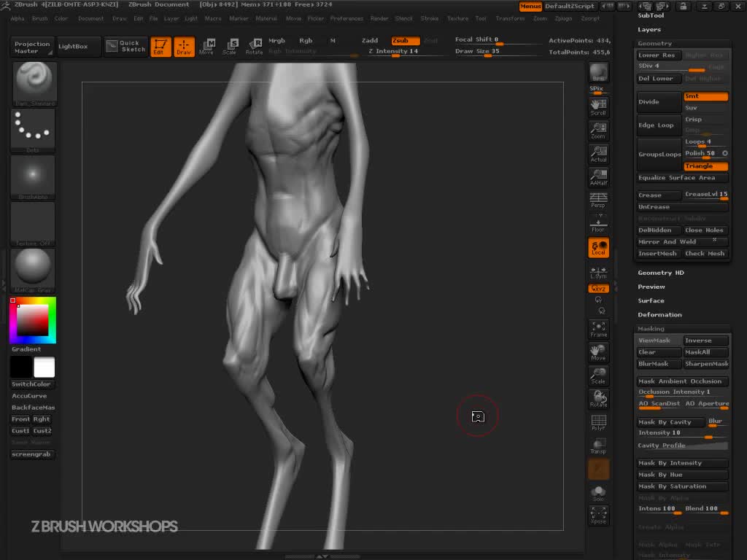Toggle the Triangle option
Screen dimensions: 747x560
point(705,166)
